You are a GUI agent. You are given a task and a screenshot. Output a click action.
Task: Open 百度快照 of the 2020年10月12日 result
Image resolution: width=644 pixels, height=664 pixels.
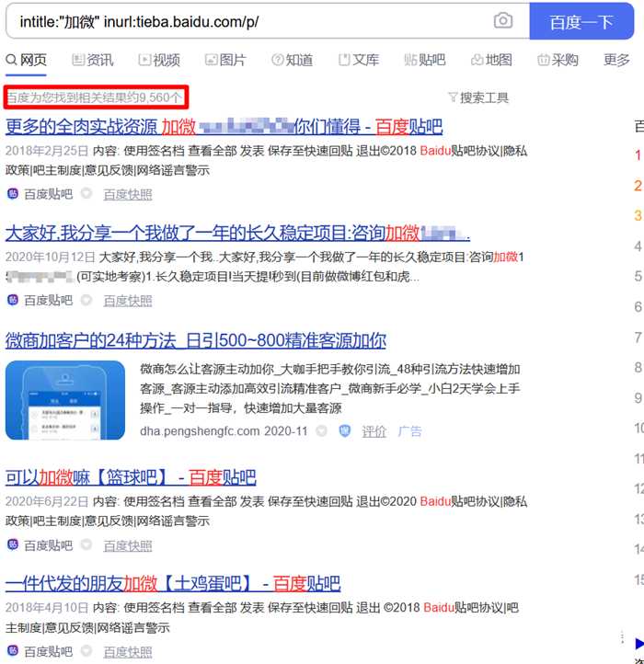pos(128,301)
